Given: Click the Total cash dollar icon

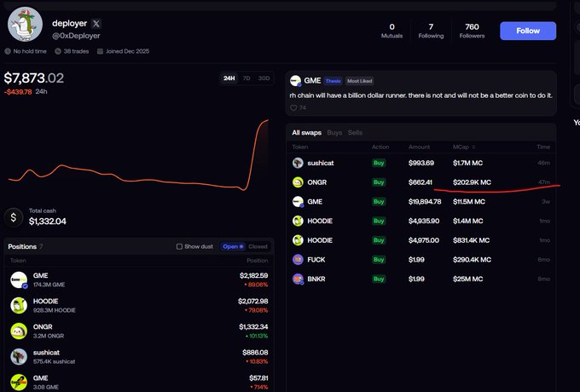Looking at the screenshot, I should click(x=14, y=217).
